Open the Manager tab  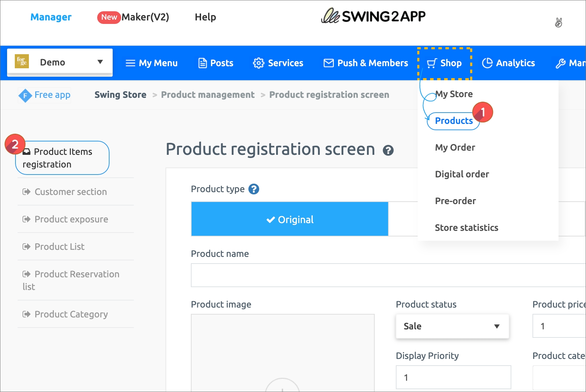pyautogui.click(x=51, y=17)
